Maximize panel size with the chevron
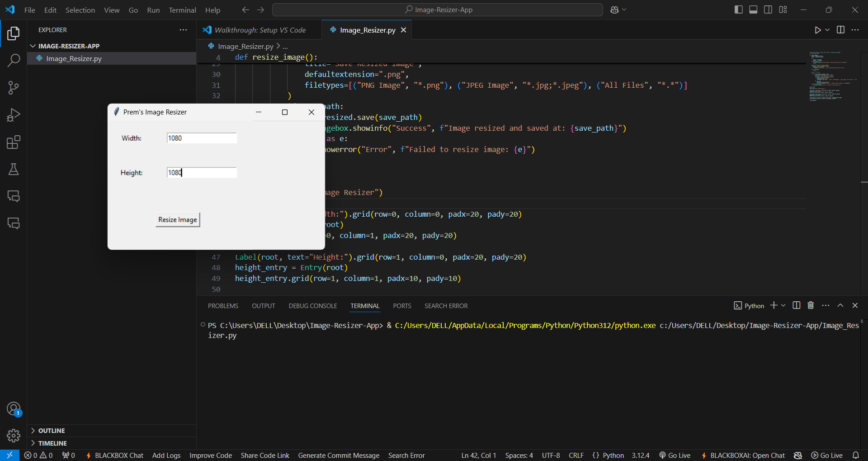The height and width of the screenshot is (461, 868). pos(840,305)
